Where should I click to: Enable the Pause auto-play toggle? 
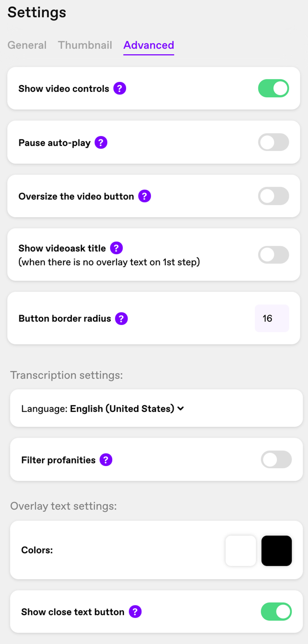(x=274, y=143)
